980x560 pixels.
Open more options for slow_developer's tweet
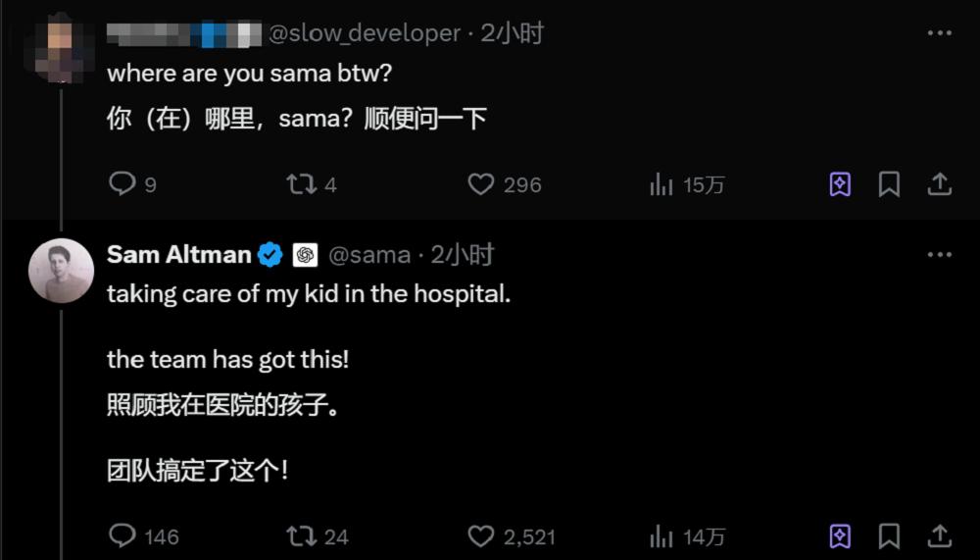(939, 33)
